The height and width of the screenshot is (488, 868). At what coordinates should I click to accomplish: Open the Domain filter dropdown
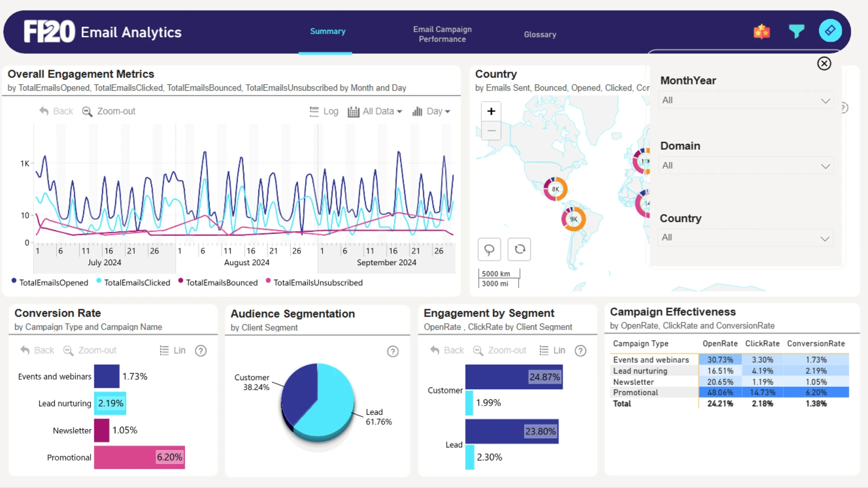point(746,166)
